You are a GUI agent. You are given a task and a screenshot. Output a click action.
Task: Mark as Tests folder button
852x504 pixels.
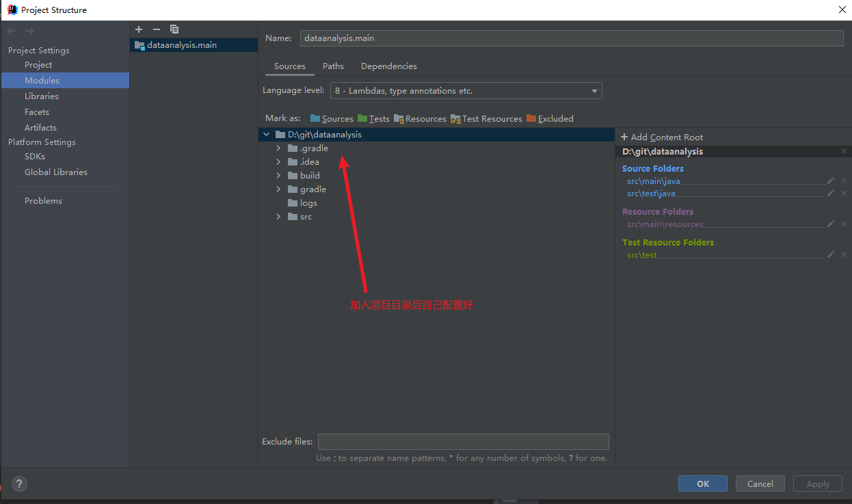373,118
